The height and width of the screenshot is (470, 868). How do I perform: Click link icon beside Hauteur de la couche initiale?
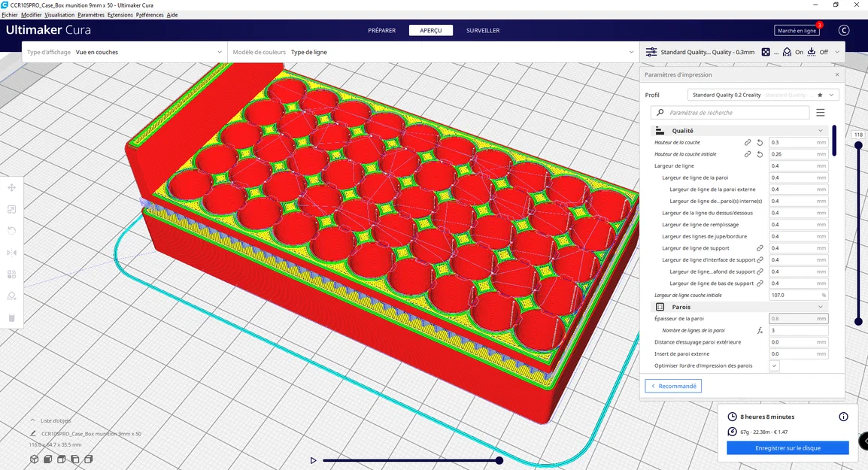[x=748, y=154]
